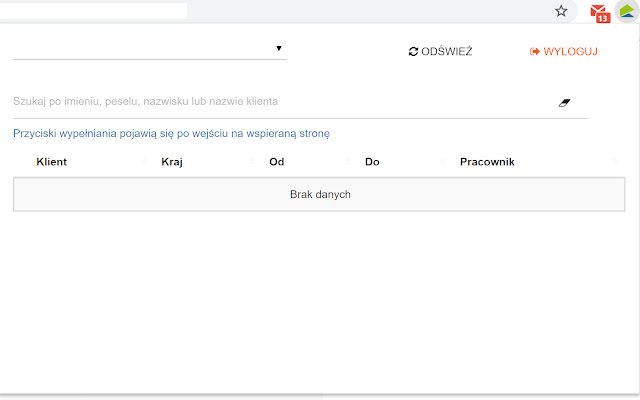
Task: Sort by the Kraj column header
Action: (x=172, y=162)
